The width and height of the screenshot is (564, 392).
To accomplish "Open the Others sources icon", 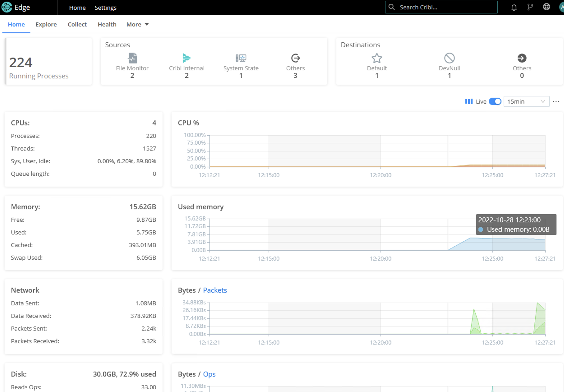I will pos(295,58).
